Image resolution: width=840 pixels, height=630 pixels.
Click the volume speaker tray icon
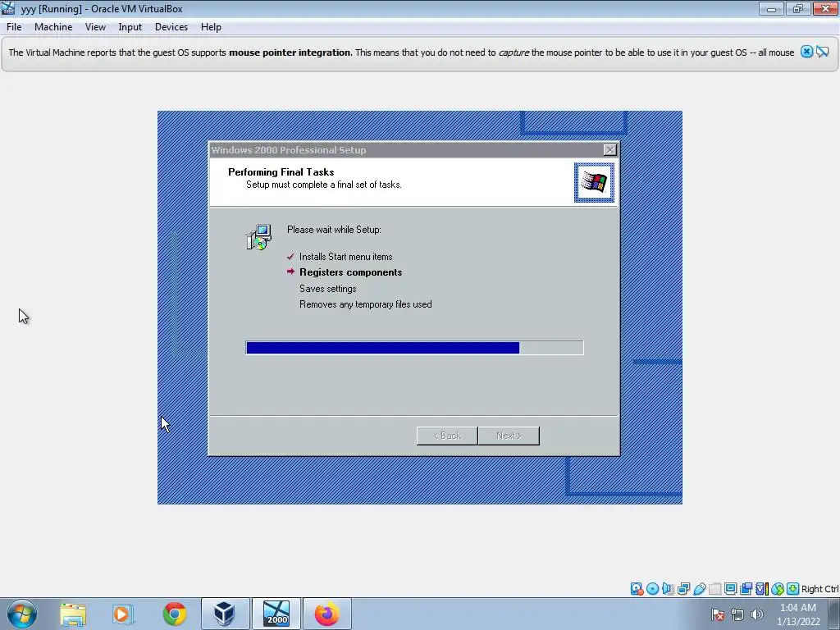tap(756, 614)
